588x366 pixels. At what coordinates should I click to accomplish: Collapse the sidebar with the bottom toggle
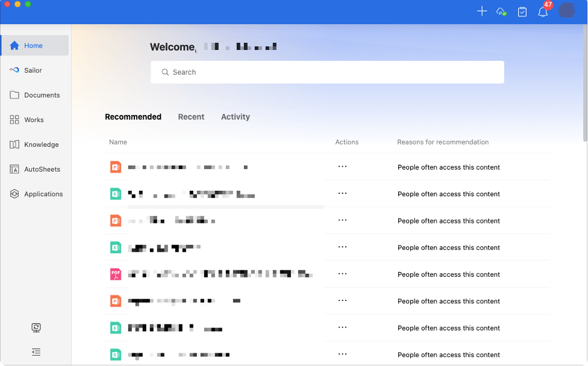(x=36, y=352)
